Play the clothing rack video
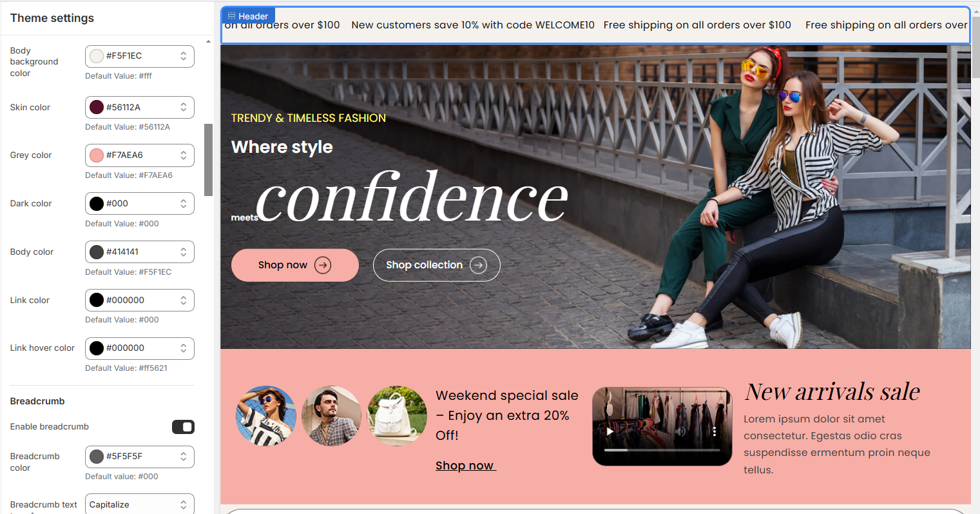 [610, 431]
